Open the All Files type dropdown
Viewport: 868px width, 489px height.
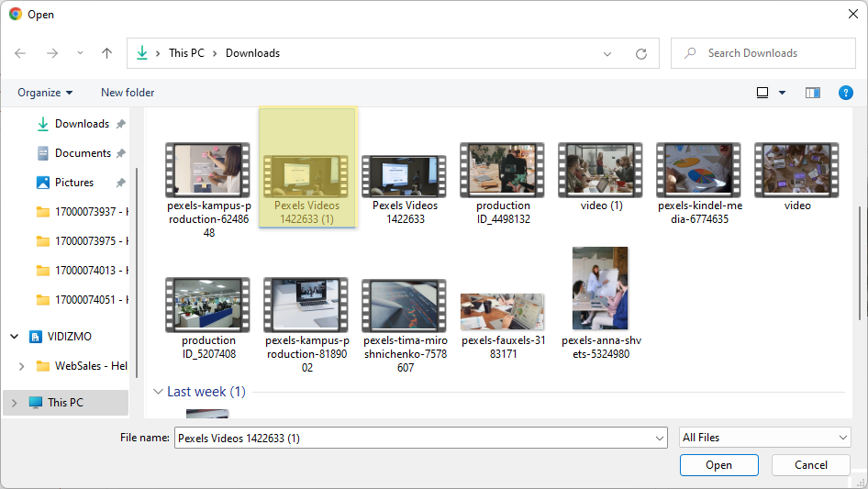point(765,438)
